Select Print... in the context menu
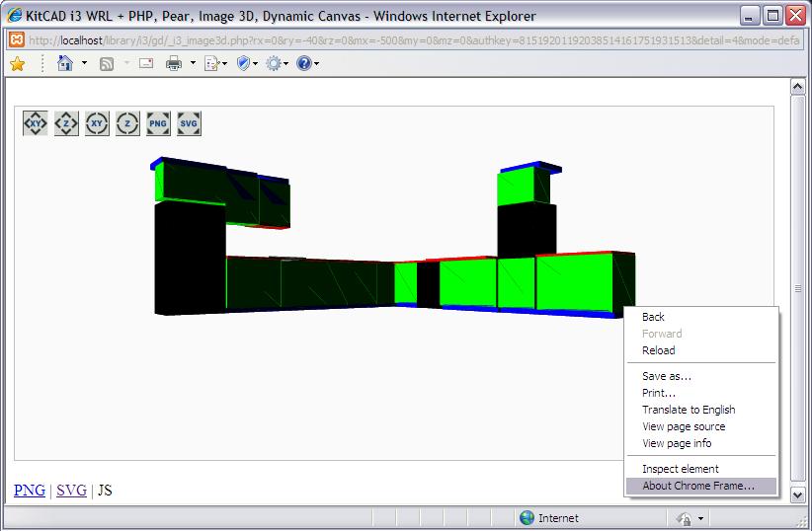 click(x=701, y=393)
